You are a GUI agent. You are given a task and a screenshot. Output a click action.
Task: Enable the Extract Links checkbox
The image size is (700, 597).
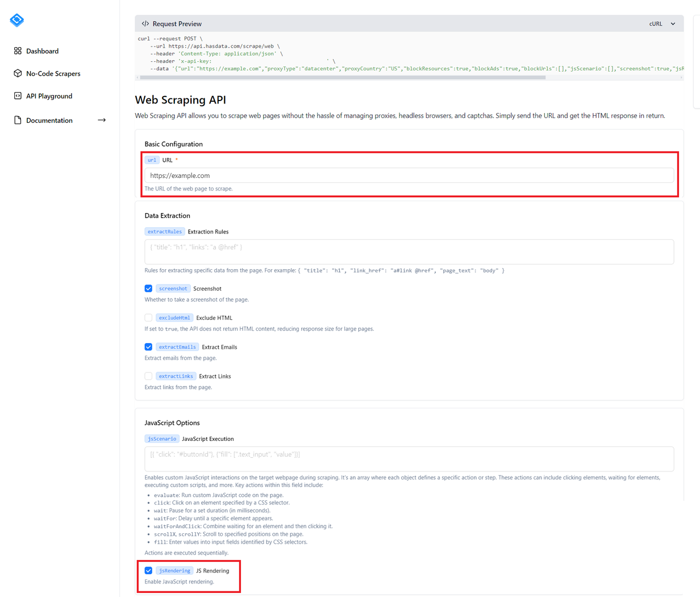pyautogui.click(x=148, y=376)
